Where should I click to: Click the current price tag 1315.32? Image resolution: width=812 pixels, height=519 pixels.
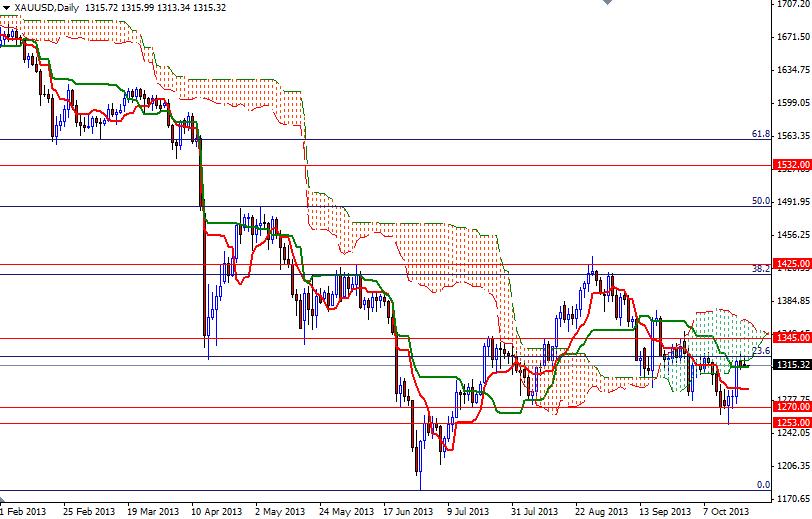[x=792, y=365]
